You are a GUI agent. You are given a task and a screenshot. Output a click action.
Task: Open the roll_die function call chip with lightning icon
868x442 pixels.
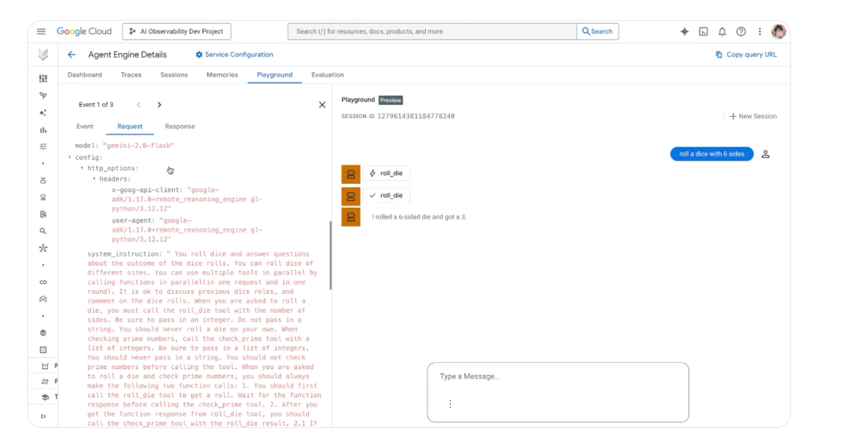386,173
